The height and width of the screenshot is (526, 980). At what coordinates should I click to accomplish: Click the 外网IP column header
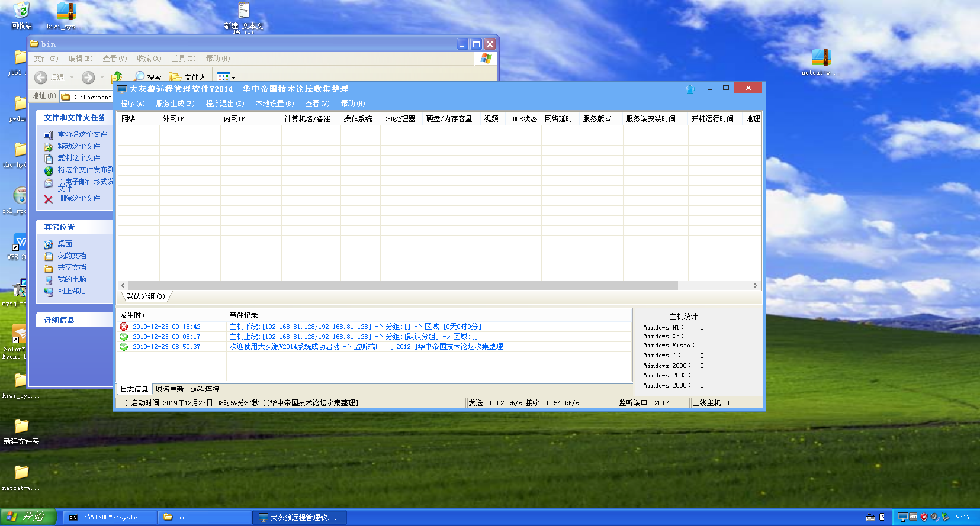(189, 119)
